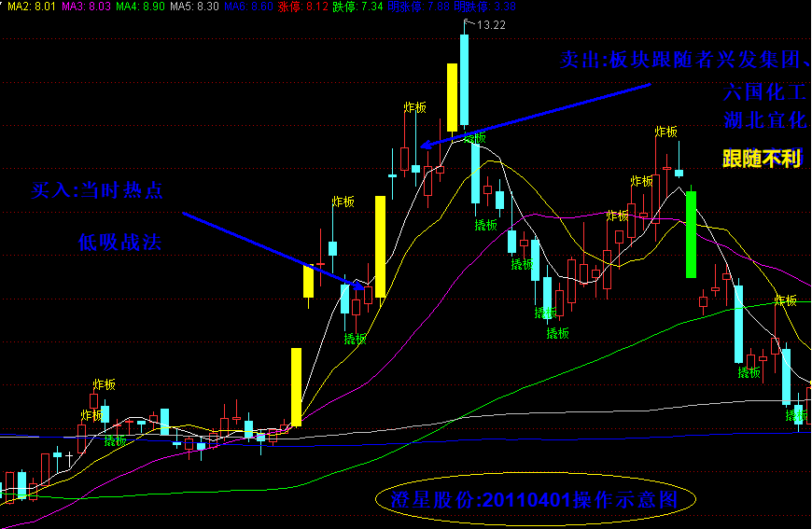Screen dimensions: 812x529
Task: Click the yellow 跟随不利 label
Action: (x=762, y=159)
